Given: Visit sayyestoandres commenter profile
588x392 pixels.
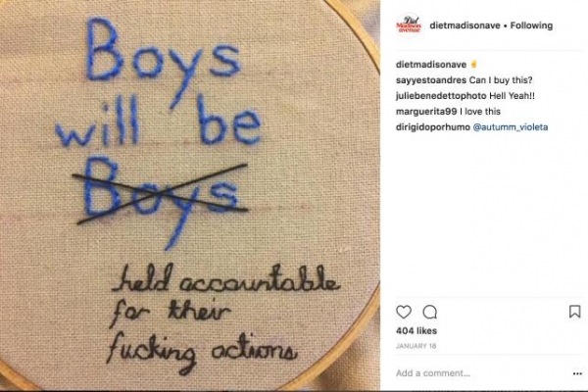Looking at the screenshot, I should [x=431, y=80].
